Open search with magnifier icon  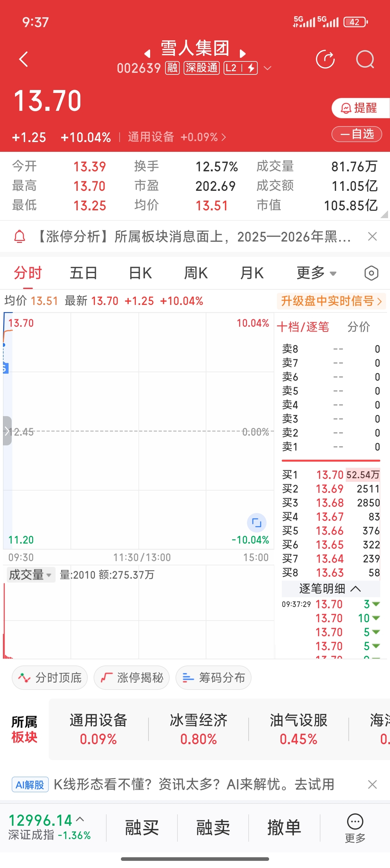coord(365,59)
